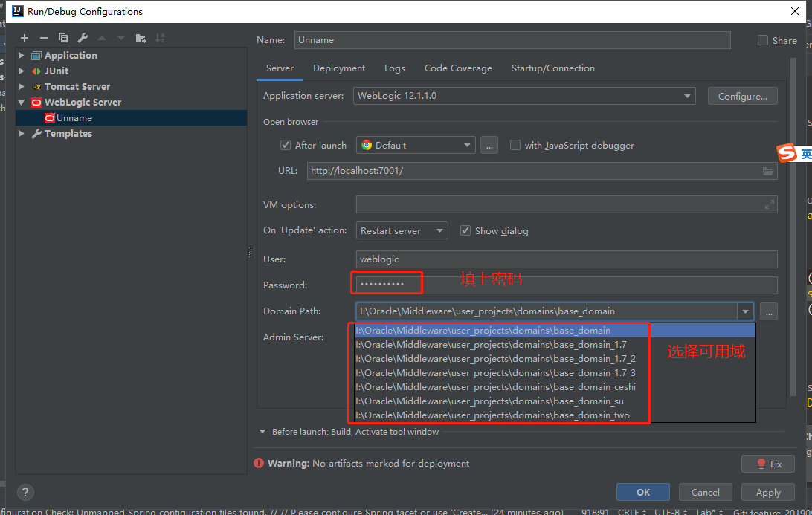Move configuration down arrow

tap(121, 38)
